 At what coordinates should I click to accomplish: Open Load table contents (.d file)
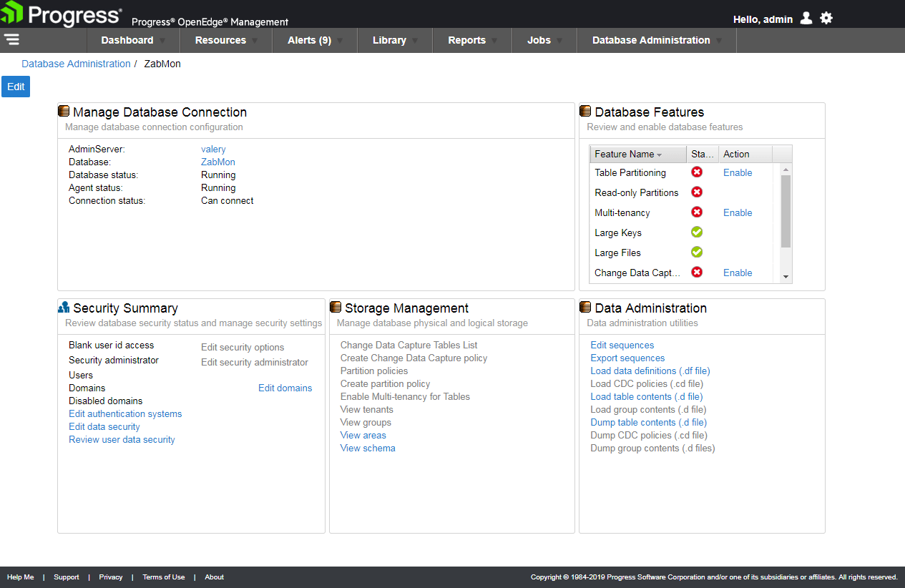pos(647,396)
